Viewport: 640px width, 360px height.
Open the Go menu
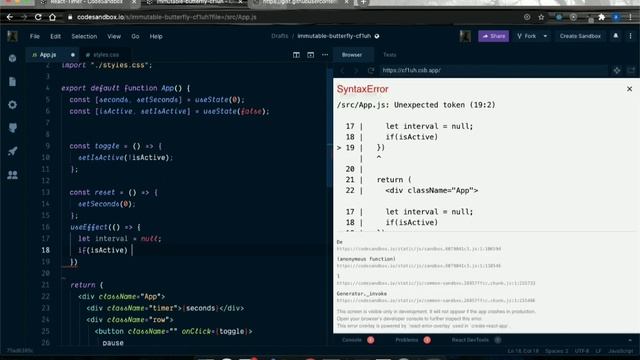pyautogui.click(x=135, y=36)
